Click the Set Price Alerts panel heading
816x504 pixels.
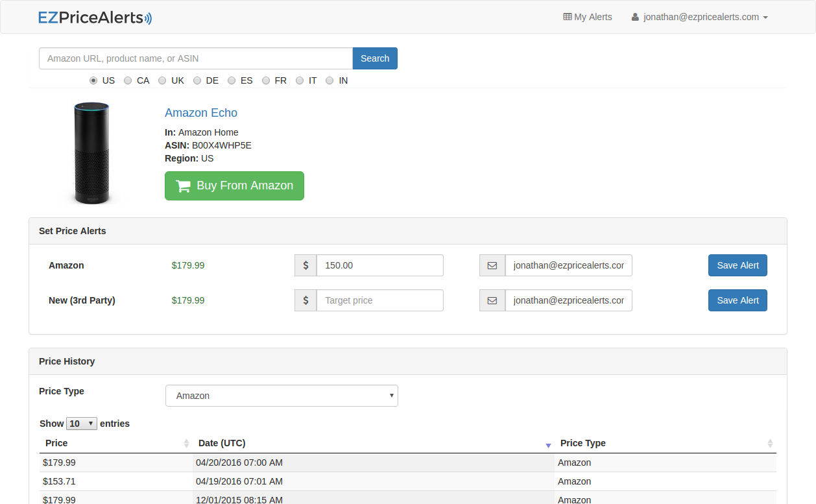[408, 231]
